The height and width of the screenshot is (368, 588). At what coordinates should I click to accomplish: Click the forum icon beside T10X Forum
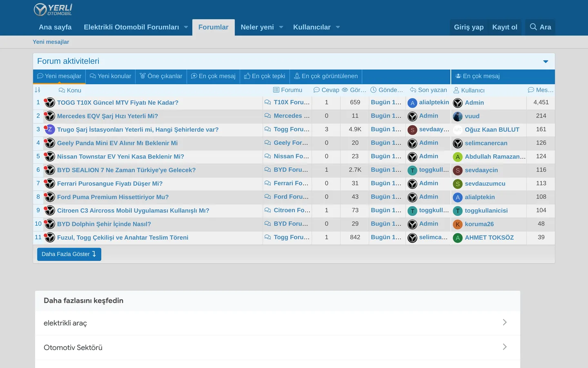267,102
